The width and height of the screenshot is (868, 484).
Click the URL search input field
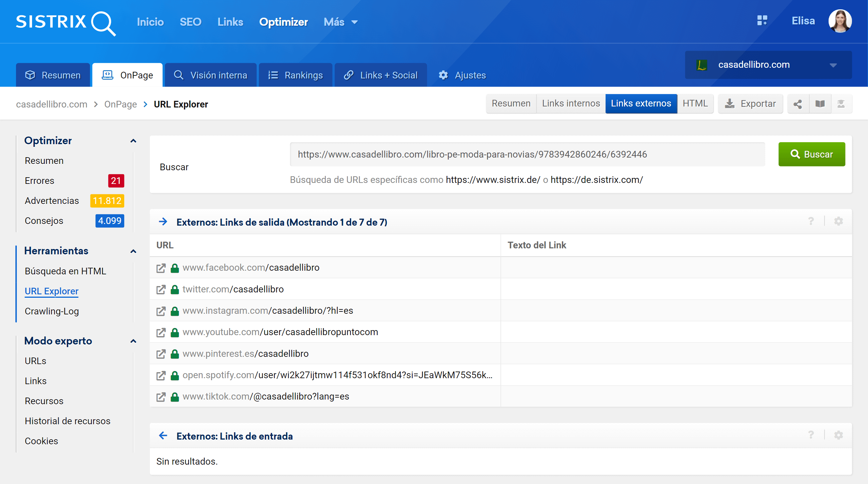click(x=527, y=154)
